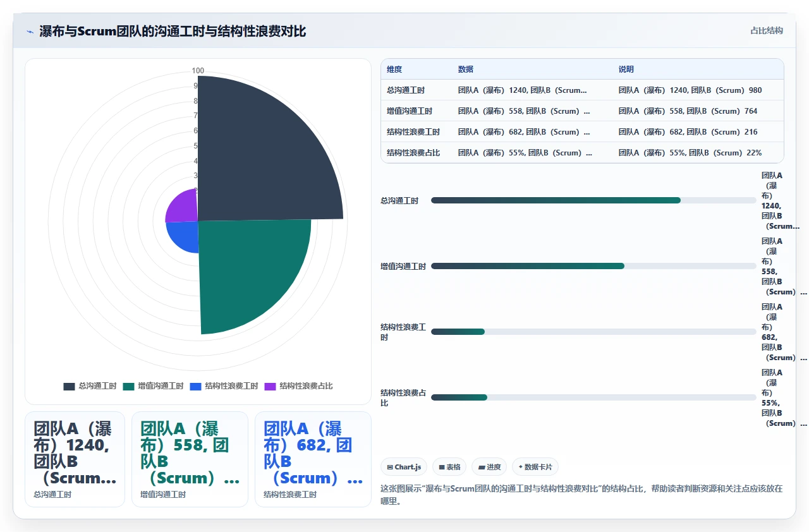The image size is (809, 532).
Task: Open the blue 结构性浪费工时 data card
Action: pyautogui.click(x=313, y=459)
